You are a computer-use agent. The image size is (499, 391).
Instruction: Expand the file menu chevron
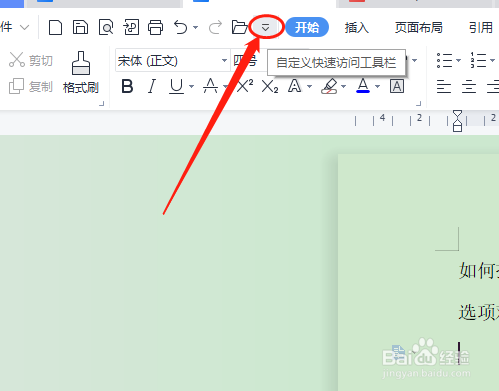pyautogui.click(x=24, y=27)
